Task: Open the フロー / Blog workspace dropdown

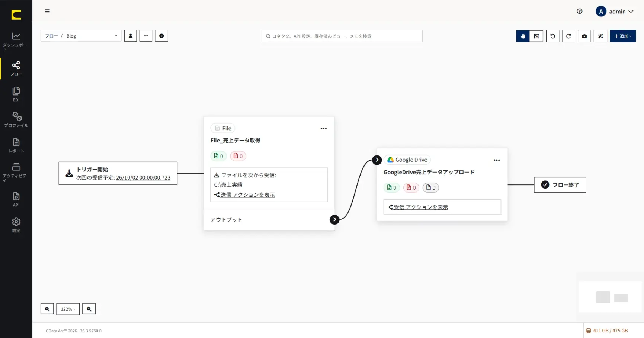Action: coord(81,36)
